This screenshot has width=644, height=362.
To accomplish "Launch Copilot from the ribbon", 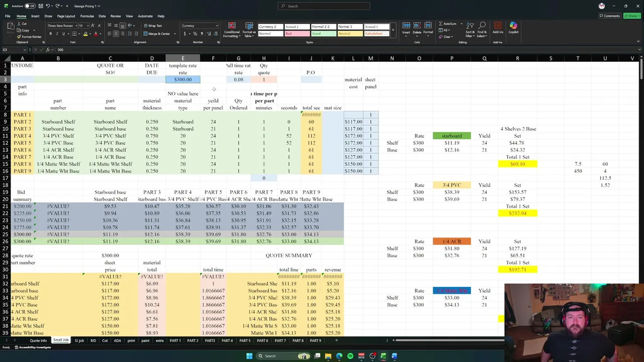I will point(513,28).
